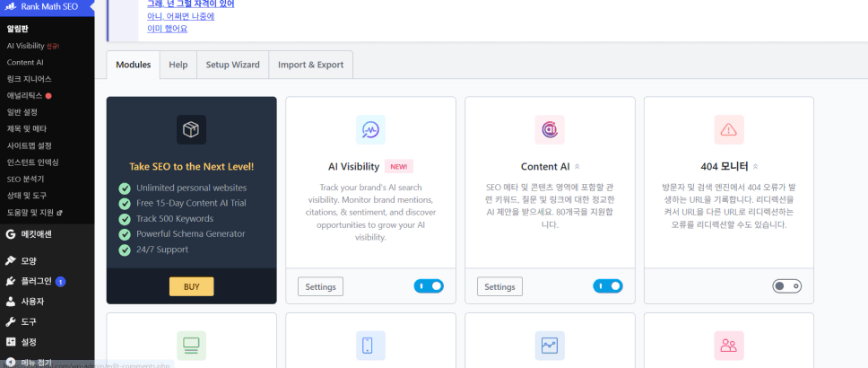Enable the 404 모니터 module toggle
The image size is (868, 368).
coord(787,286)
